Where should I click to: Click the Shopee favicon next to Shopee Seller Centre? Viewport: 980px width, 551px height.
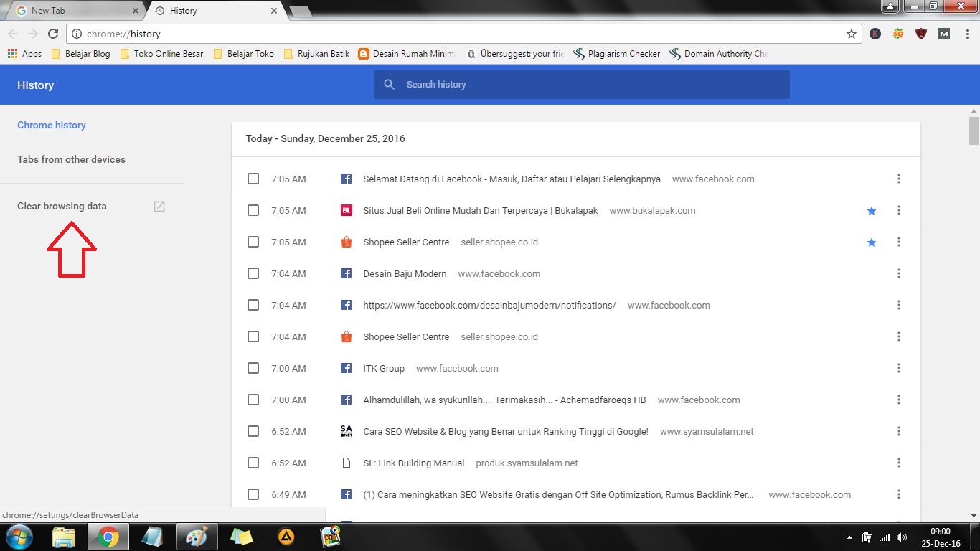coord(347,242)
